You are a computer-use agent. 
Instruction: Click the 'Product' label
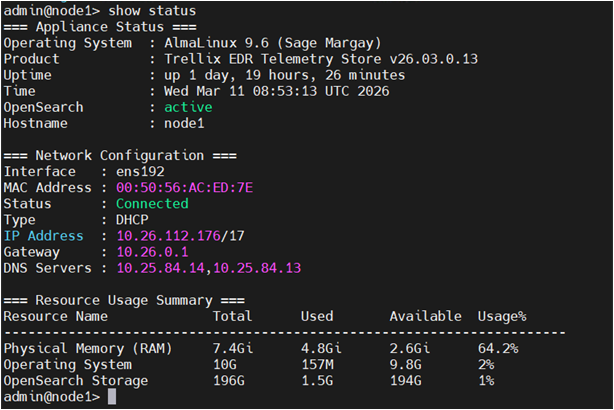pos(31,59)
